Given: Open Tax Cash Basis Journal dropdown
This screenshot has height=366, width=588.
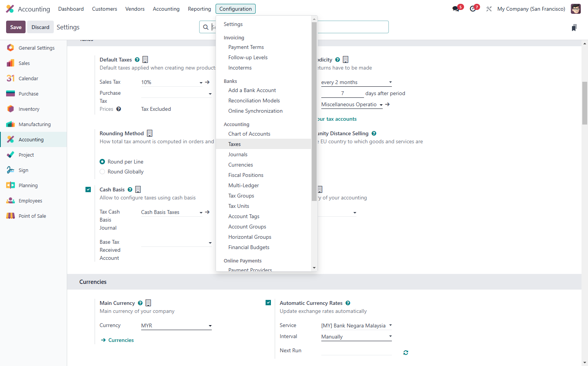Looking at the screenshot, I should point(172,212).
